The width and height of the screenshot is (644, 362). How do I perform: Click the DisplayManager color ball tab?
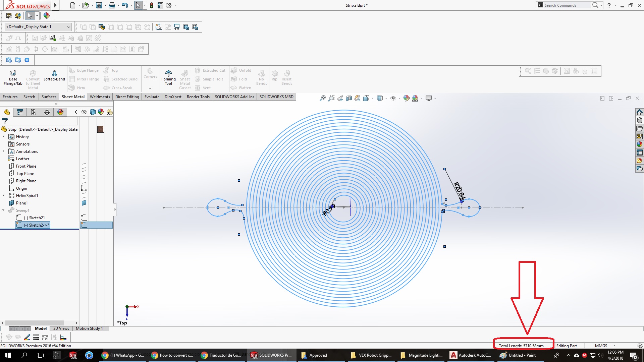tap(60, 112)
